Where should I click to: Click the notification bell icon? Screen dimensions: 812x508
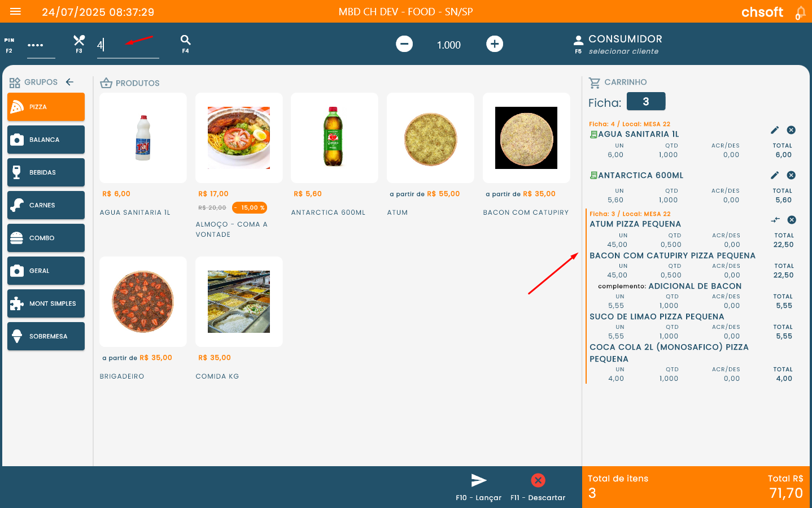point(800,12)
